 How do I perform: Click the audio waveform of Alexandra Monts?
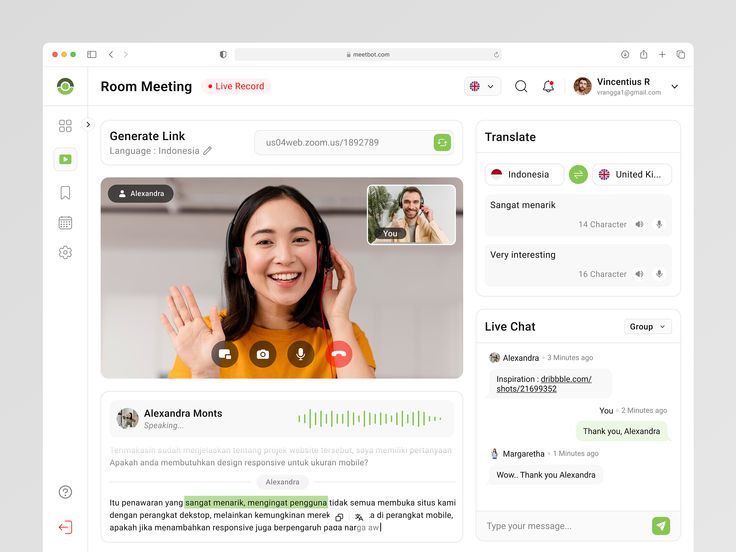[x=370, y=419]
